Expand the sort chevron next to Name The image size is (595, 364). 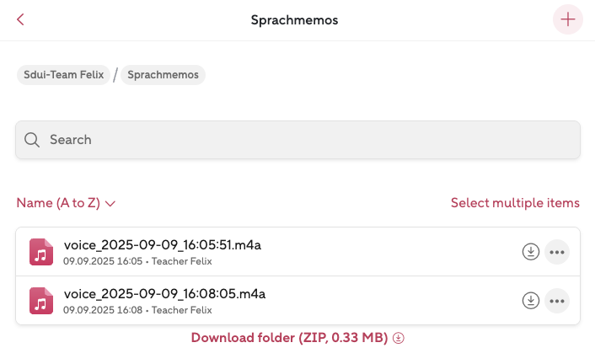point(110,204)
